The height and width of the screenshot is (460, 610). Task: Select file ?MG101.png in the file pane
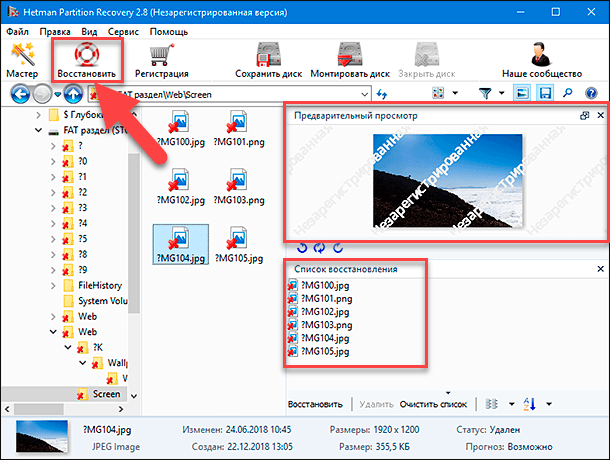point(239,128)
